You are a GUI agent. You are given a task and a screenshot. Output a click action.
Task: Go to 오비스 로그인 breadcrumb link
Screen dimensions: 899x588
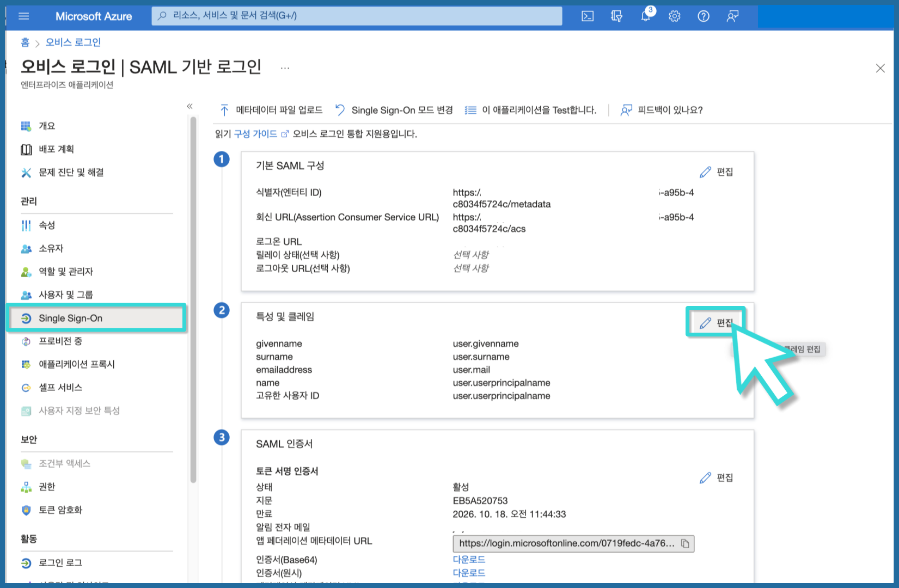tap(73, 42)
